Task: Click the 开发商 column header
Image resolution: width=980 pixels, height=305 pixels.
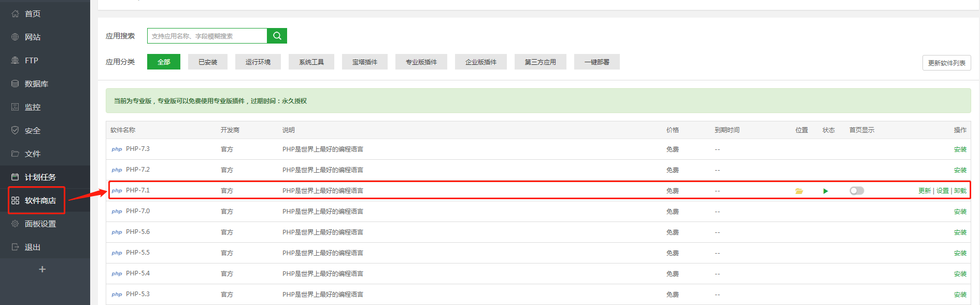Action: pos(230,130)
